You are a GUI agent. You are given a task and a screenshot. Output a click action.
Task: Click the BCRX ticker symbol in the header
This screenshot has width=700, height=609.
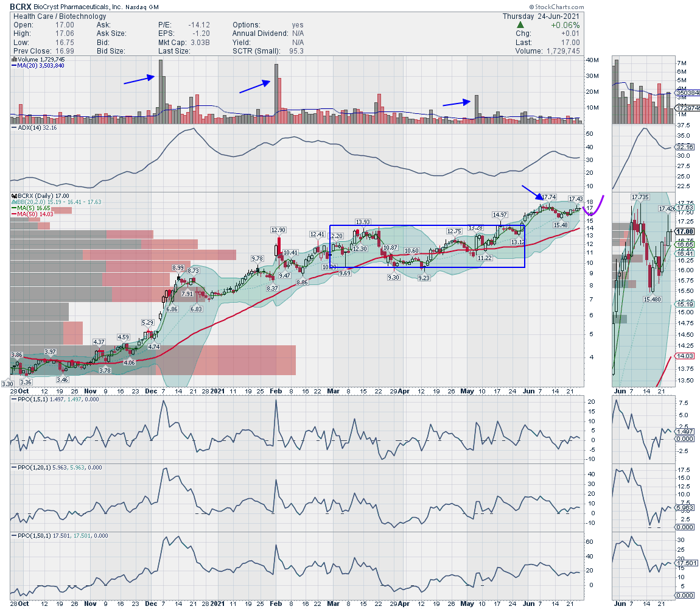[21, 7]
